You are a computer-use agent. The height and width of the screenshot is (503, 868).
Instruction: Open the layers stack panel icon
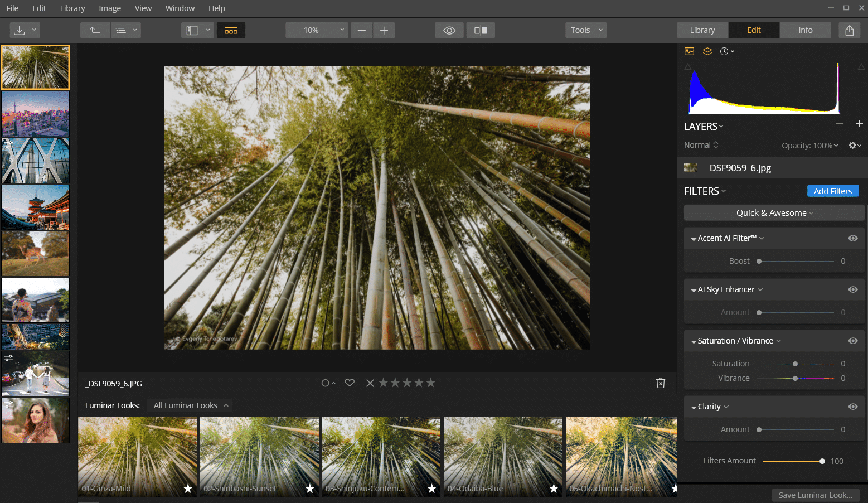[707, 51]
